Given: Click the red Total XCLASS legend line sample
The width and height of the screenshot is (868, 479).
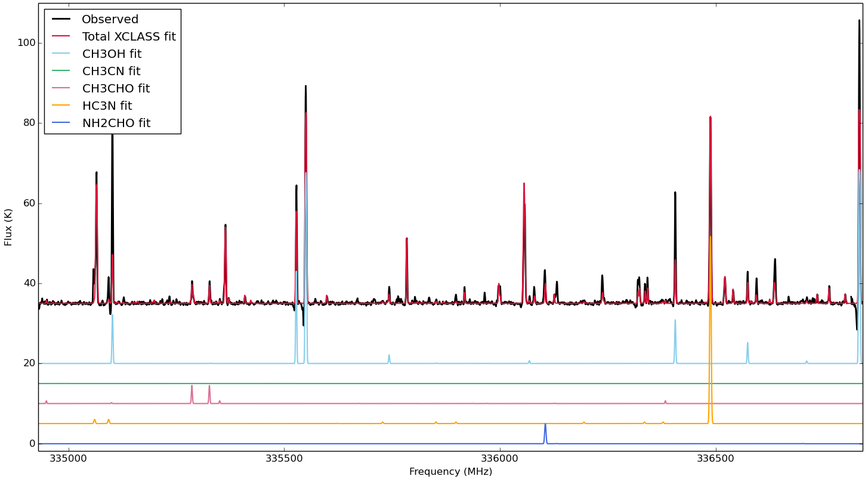Looking at the screenshot, I should (x=61, y=36).
